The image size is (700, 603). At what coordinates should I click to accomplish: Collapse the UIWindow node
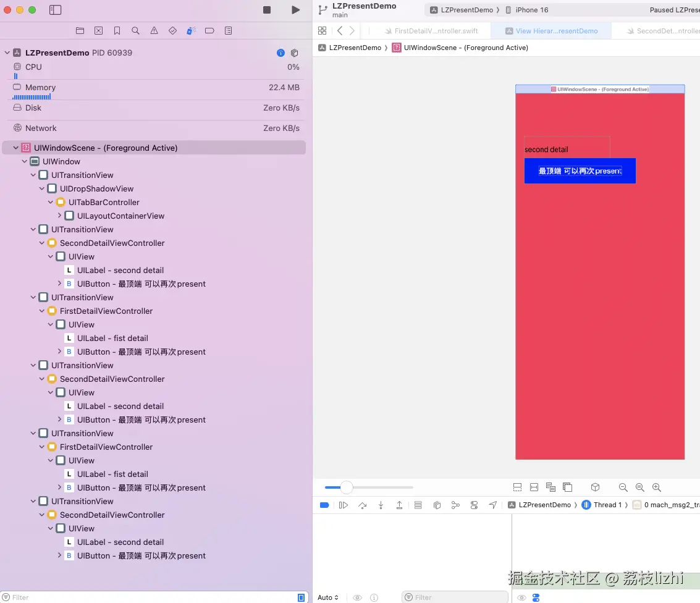point(25,162)
